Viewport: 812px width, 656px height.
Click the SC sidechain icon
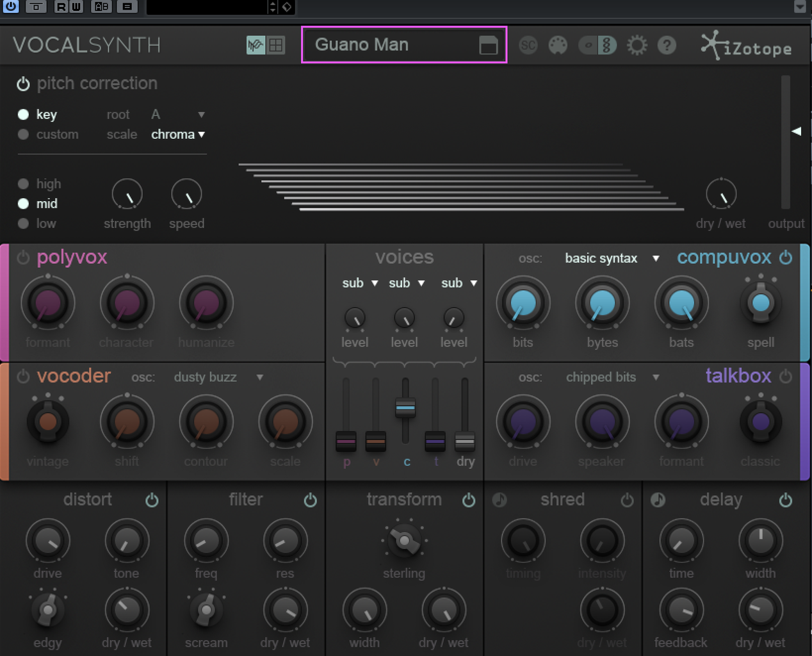click(528, 45)
